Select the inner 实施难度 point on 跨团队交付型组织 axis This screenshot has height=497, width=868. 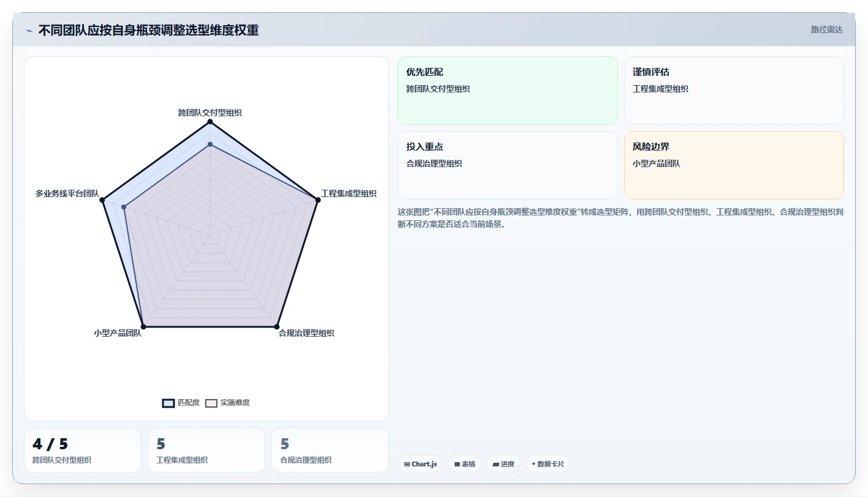(210, 144)
